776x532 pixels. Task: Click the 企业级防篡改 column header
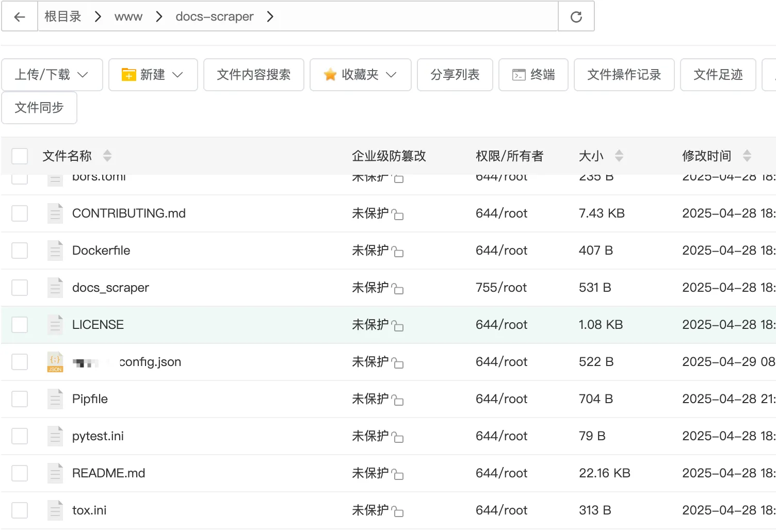point(389,156)
